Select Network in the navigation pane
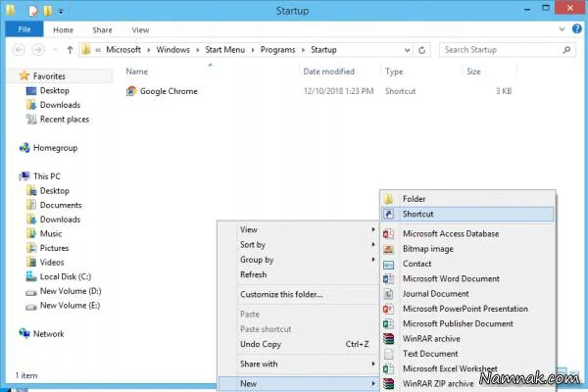The image size is (588, 392). pyautogui.click(x=48, y=333)
